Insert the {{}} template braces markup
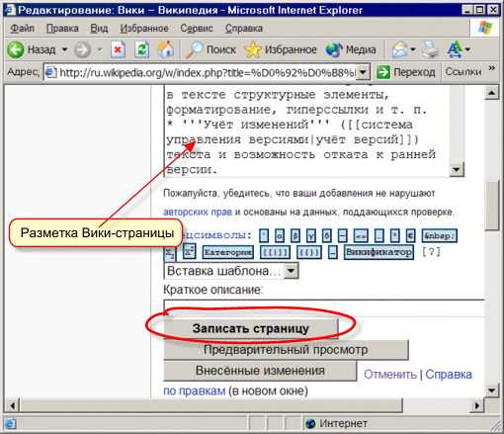Viewport: 504px width, 434px height. click(308, 253)
